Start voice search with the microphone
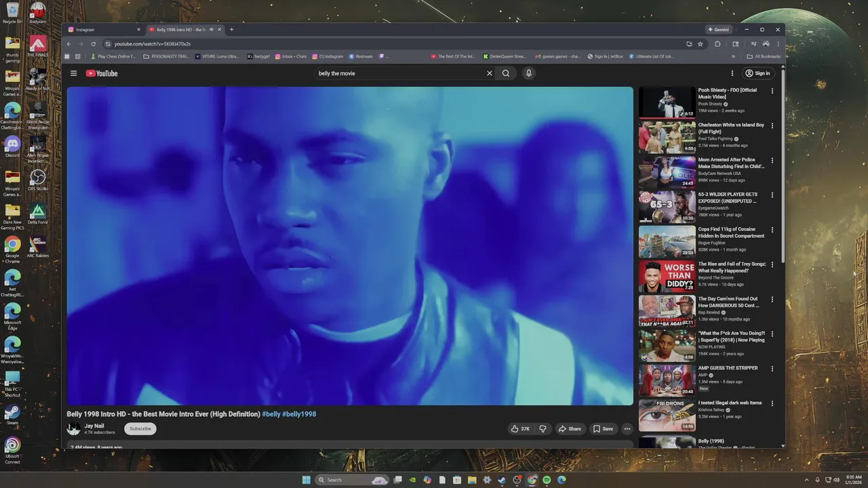The image size is (868, 488). click(529, 73)
